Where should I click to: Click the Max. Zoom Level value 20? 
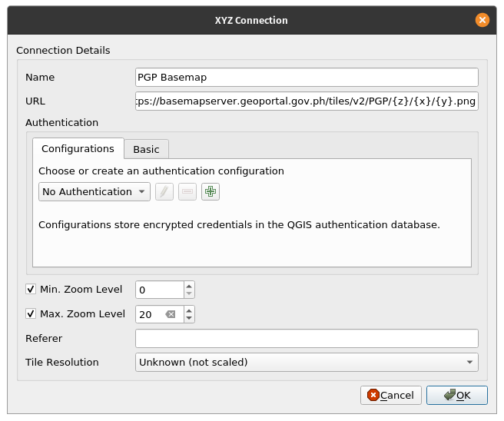pyautogui.click(x=145, y=314)
